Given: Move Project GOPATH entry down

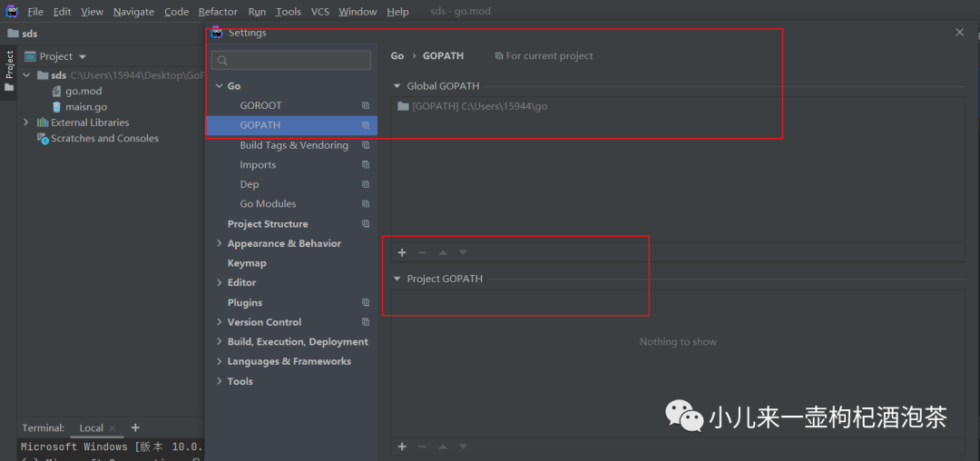Looking at the screenshot, I should click(463, 446).
